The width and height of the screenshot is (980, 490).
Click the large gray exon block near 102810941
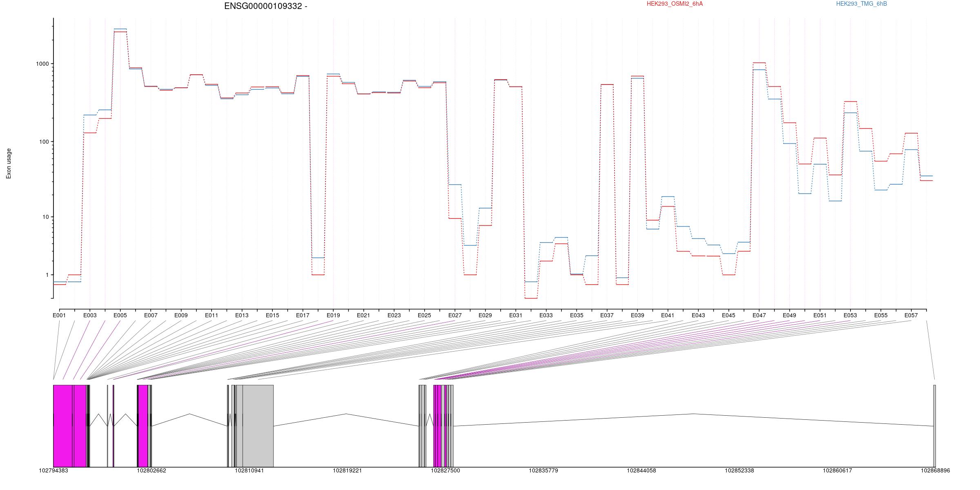(258, 426)
